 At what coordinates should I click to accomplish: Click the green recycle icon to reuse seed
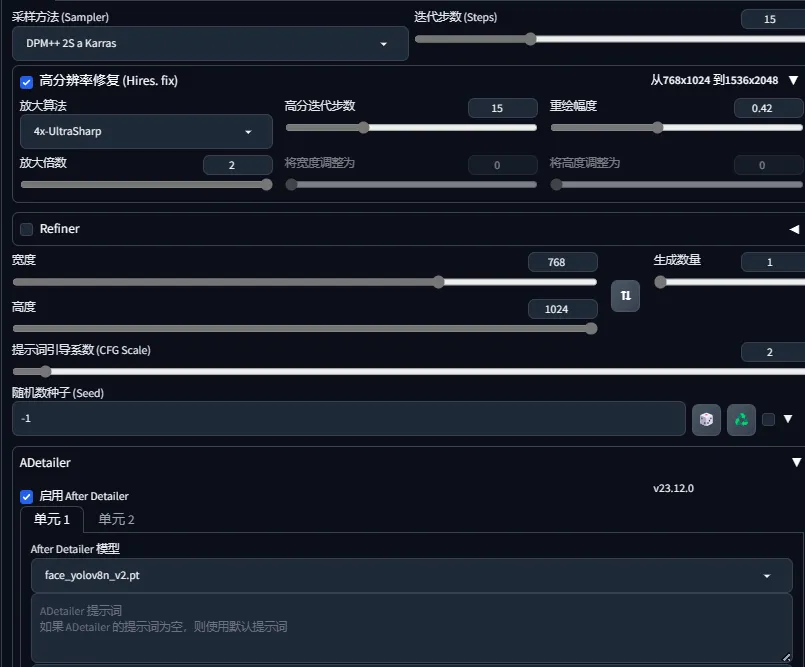point(741,420)
